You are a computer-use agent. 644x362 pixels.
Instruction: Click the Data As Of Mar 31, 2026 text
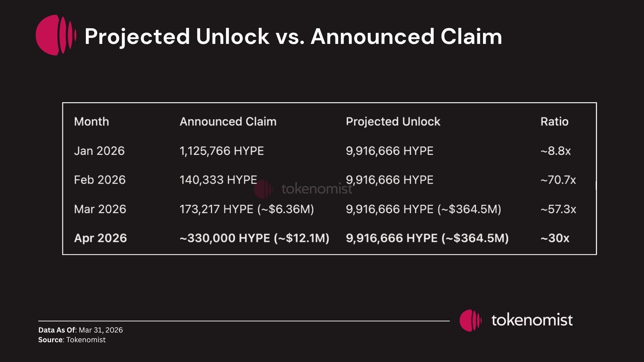pos(80,330)
